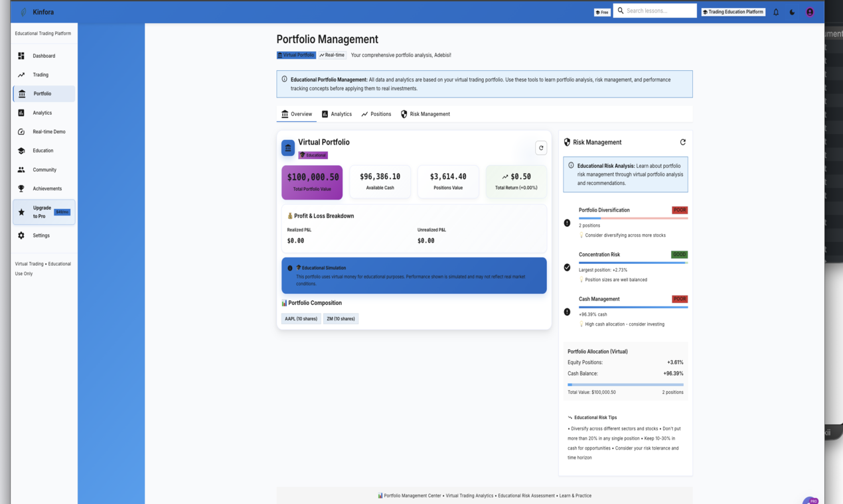Click the Total Value: $100,000.50 text
Image resolution: width=843 pixels, height=504 pixels.
tap(591, 393)
